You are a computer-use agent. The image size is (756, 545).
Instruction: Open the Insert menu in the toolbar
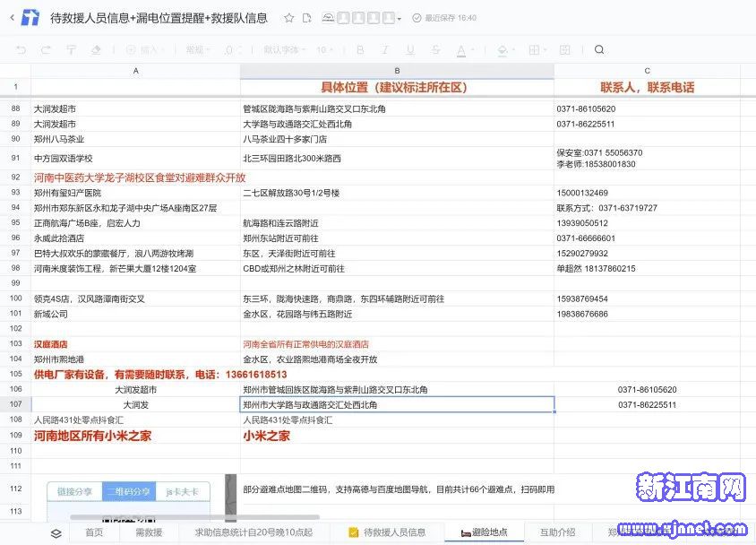coord(144,49)
